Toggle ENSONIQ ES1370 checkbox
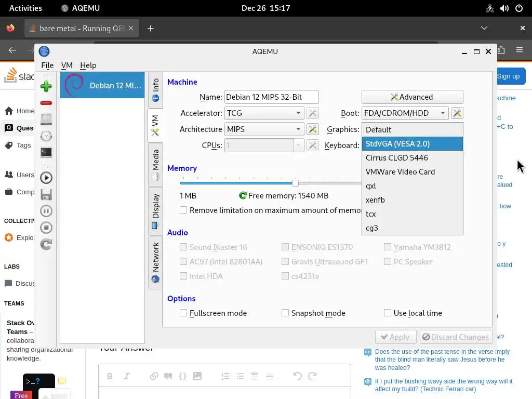Image resolution: width=532 pixels, height=399 pixels. tap(285, 247)
